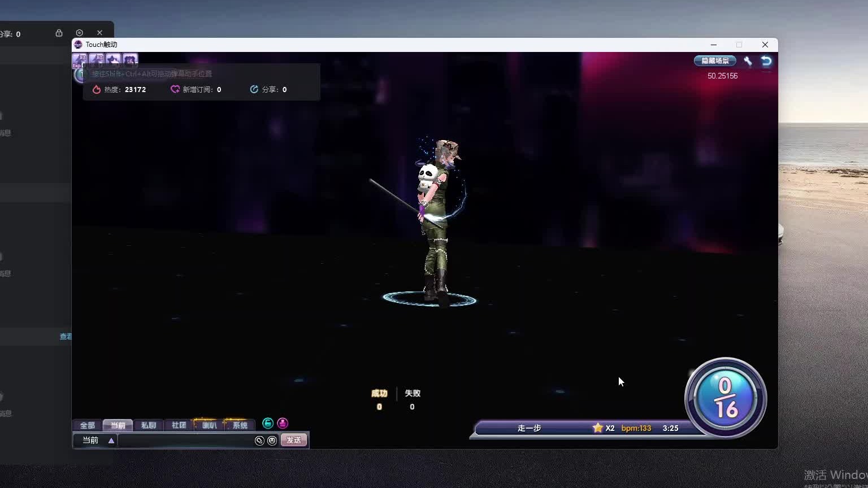
Task: Toggle the overlay padlock lock
Action: point(59,33)
